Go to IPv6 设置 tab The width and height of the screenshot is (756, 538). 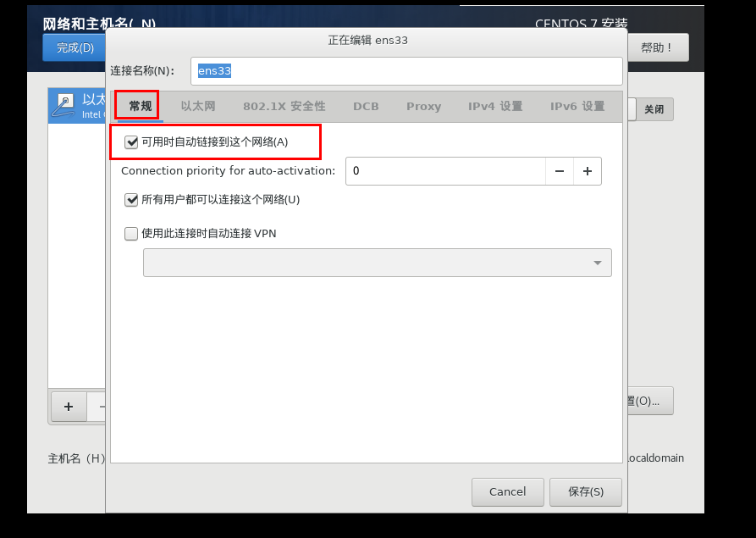(x=577, y=106)
